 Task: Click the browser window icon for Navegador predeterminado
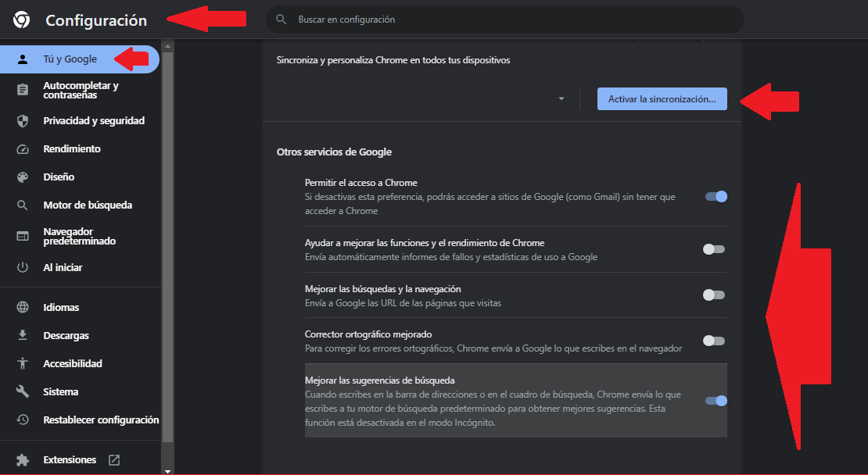point(23,236)
